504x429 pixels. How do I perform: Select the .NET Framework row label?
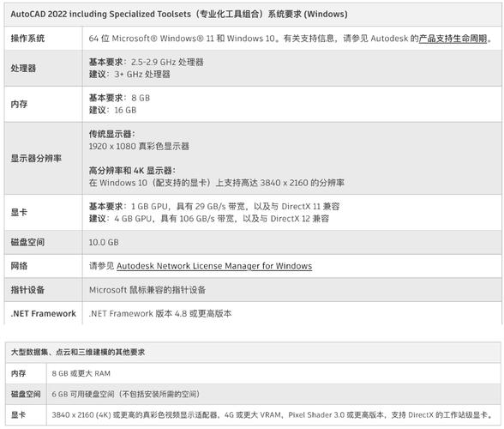click(x=44, y=313)
